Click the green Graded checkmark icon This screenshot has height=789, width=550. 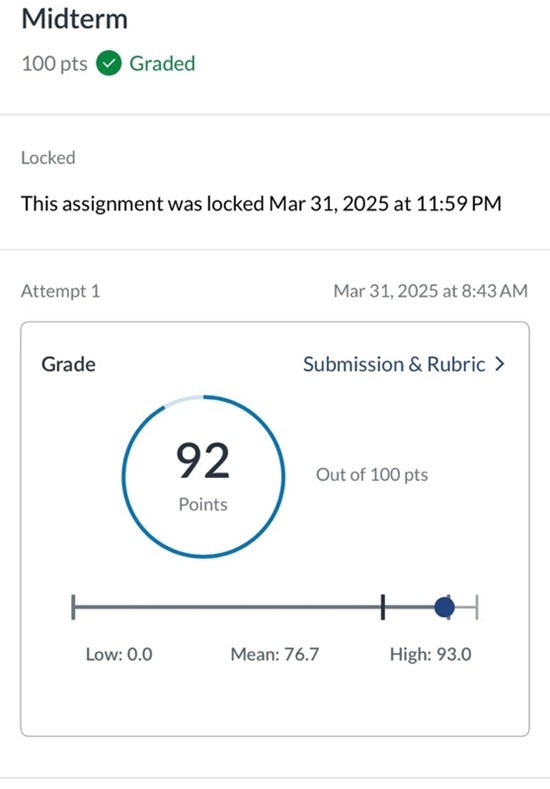(x=109, y=63)
